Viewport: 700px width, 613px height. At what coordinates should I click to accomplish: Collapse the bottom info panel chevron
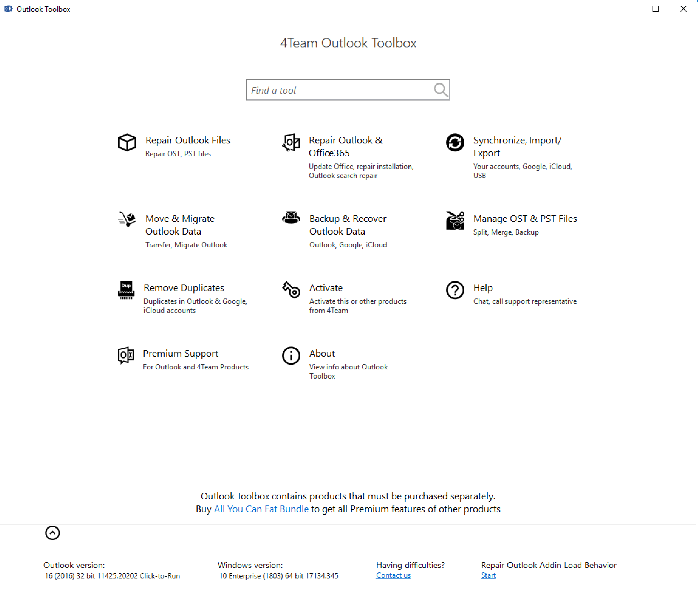pyautogui.click(x=52, y=533)
